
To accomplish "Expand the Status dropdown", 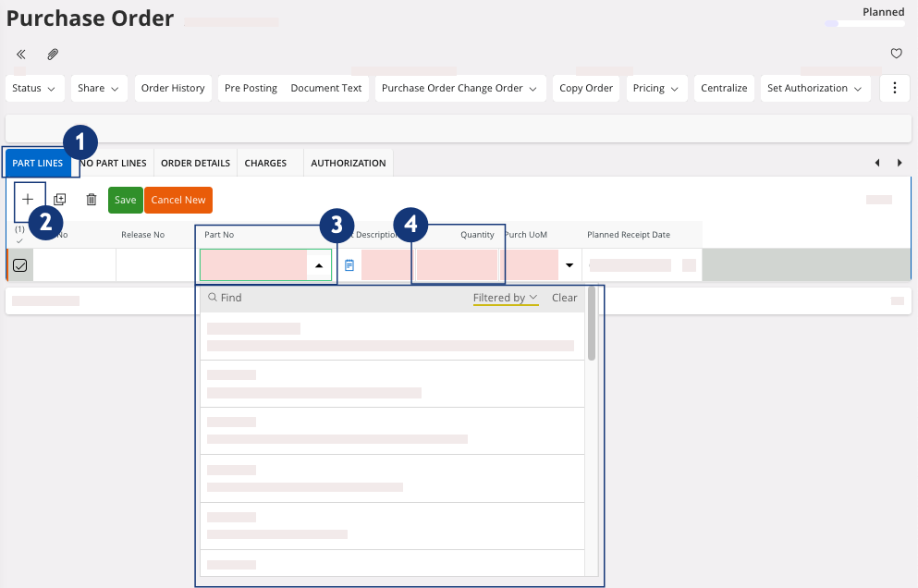I will coord(35,89).
